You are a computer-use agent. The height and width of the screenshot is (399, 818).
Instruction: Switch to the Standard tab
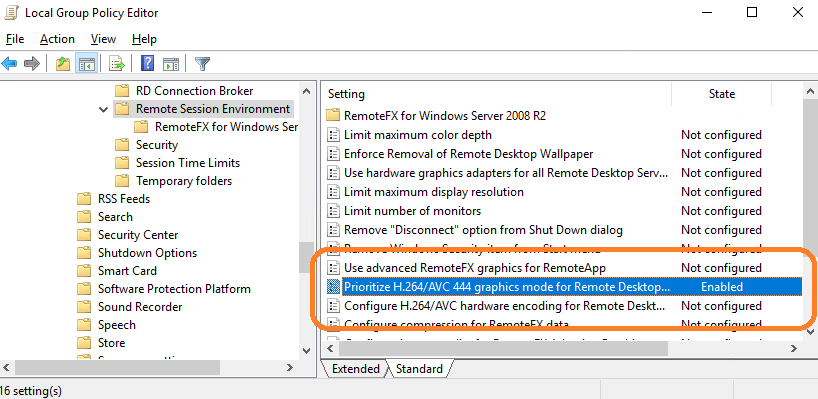(419, 369)
